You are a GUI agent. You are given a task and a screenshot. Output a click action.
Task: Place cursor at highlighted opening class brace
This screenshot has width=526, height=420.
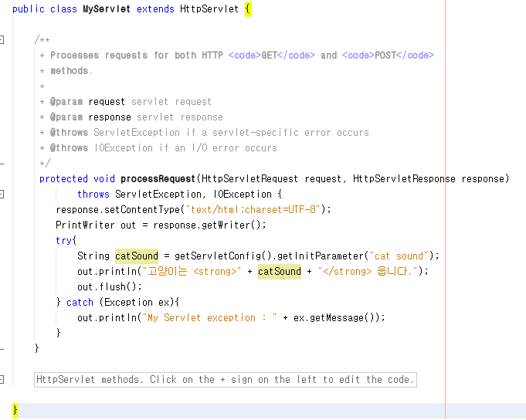[248, 9]
